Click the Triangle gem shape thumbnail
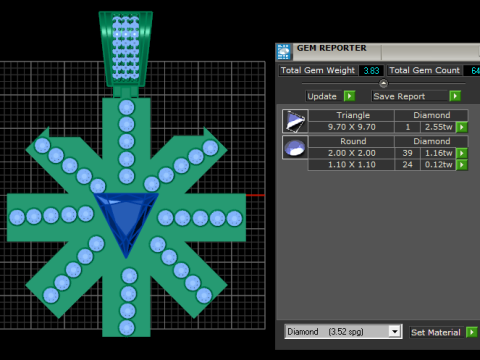Image resolution: width=480 pixels, height=360 pixels. (295, 121)
